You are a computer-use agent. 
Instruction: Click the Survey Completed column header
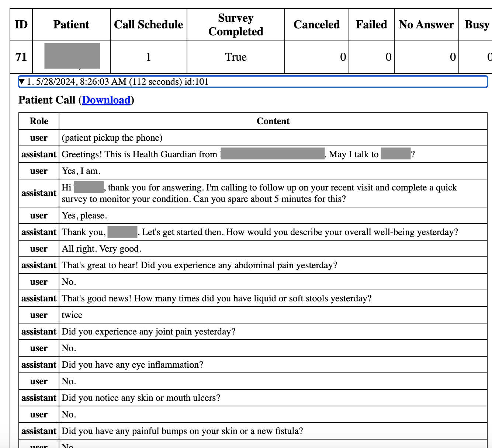(236, 25)
